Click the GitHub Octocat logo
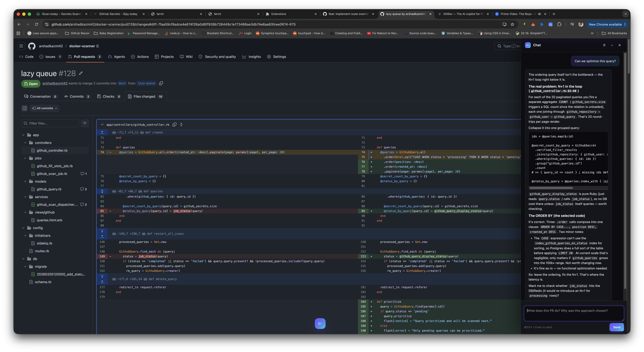The width and height of the screenshot is (644, 352). (32, 46)
